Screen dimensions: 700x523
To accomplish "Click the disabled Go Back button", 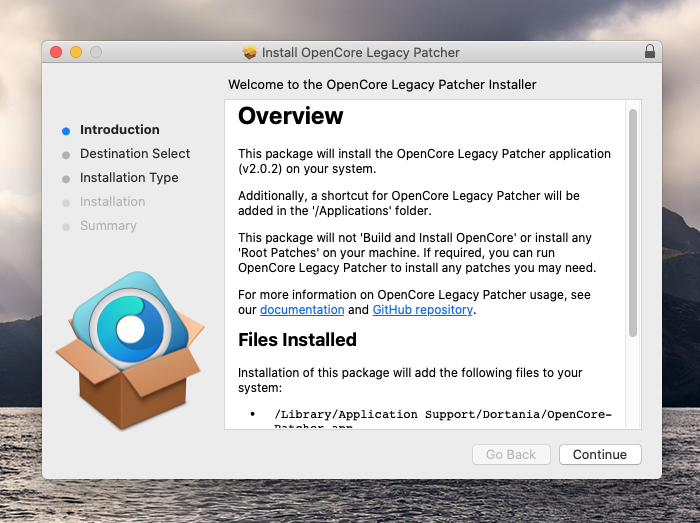I will pos(511,454).
